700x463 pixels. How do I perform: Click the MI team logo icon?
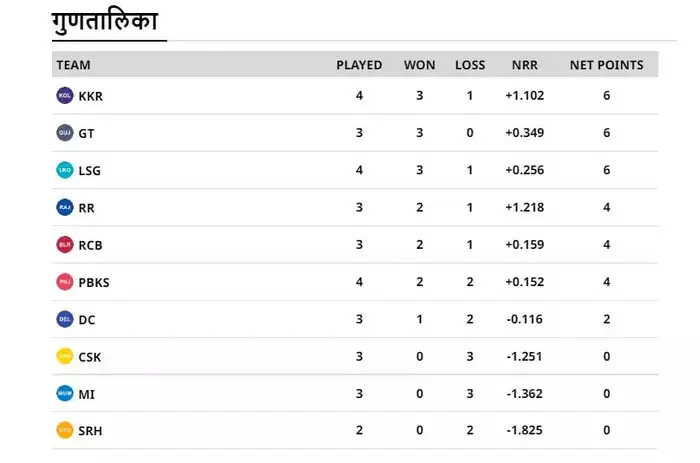click(65, 394)
